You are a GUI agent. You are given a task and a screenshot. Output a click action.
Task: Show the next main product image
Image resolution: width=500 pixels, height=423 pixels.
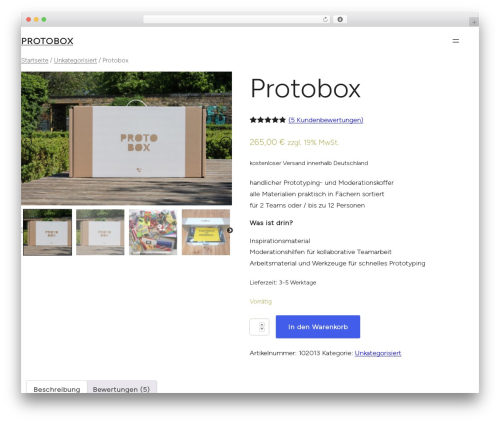click(x=226, y=142)
